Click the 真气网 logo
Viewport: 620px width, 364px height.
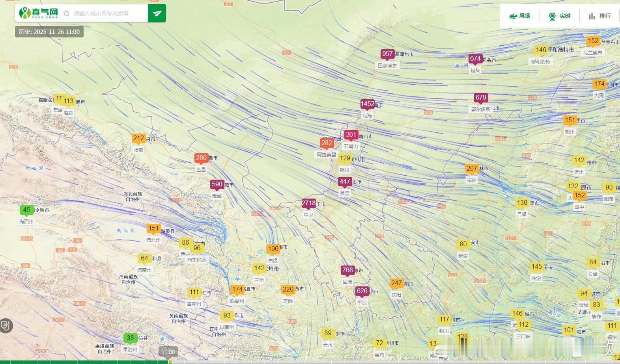38,13
